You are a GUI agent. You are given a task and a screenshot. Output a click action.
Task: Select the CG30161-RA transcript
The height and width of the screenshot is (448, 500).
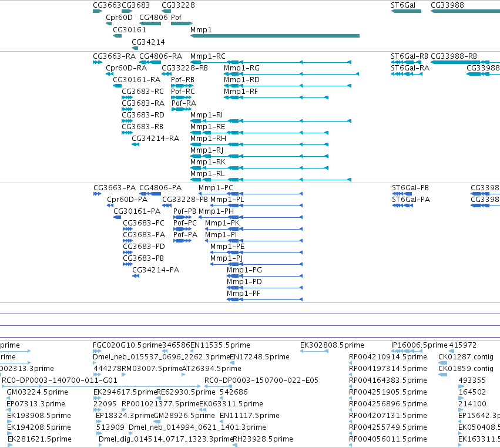pos(118,86)
